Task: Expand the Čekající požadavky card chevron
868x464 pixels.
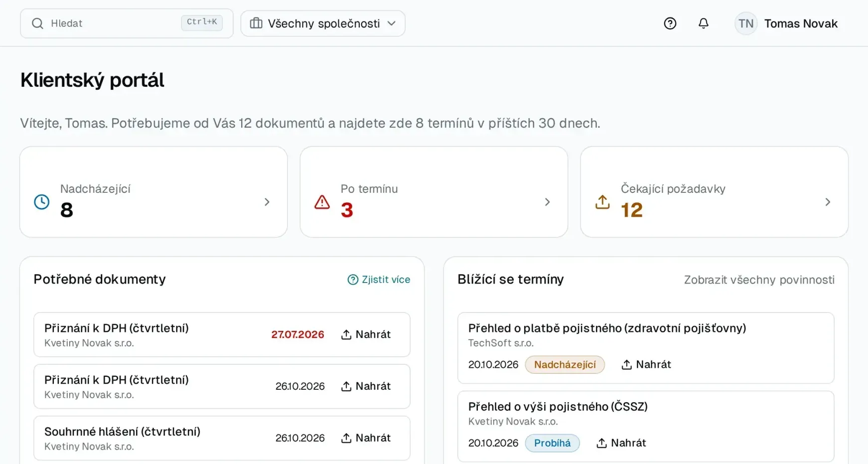Action: coord(828,202)
